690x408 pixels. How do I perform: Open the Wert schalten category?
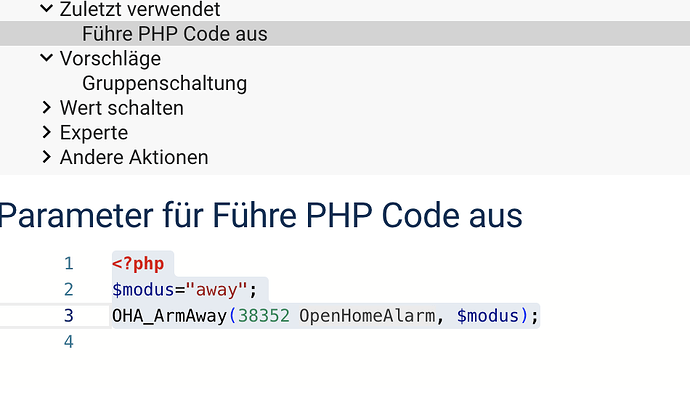pyautogui.click(x=122, y=108)
